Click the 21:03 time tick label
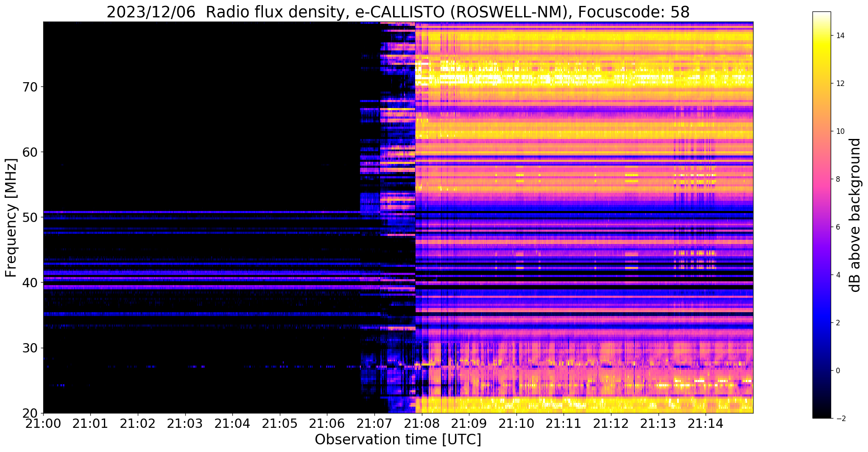Screen dimensions: 868x452 click(x=185, y=423)
